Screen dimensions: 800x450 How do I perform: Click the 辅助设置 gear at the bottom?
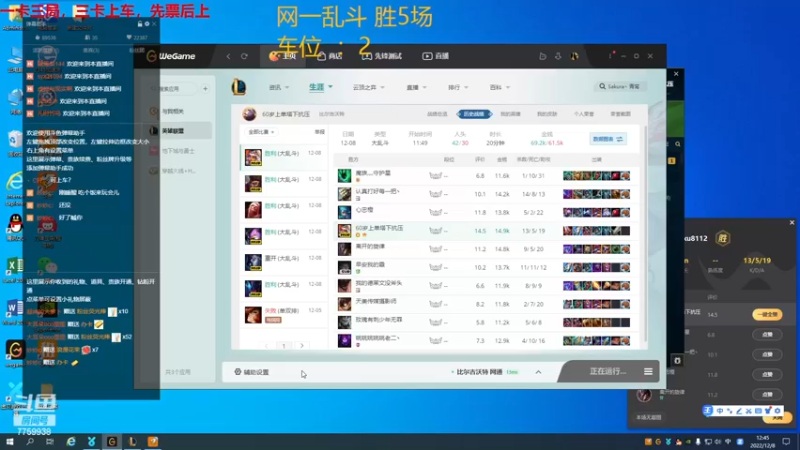[238, 372]
